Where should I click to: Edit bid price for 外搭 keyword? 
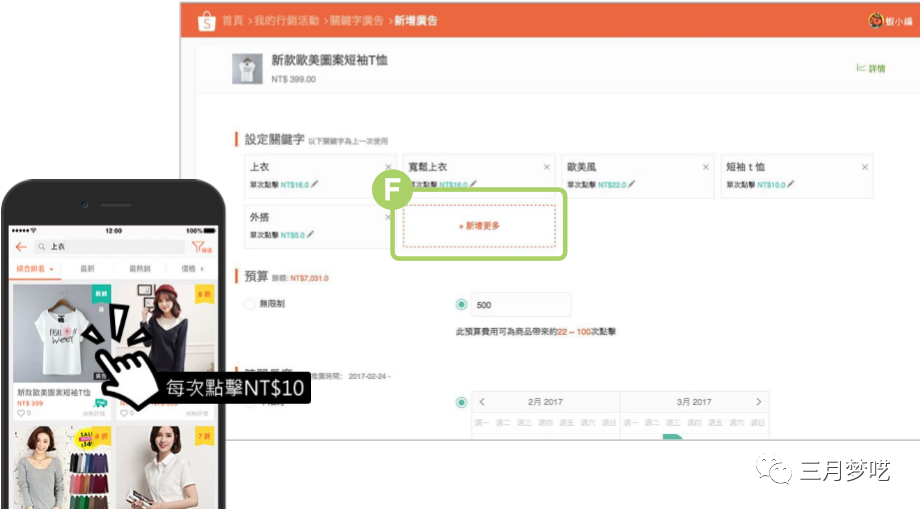(x=310, y=235)
